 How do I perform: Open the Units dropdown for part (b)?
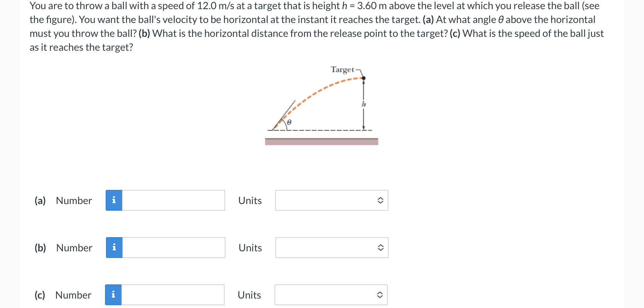coord(332,248)
